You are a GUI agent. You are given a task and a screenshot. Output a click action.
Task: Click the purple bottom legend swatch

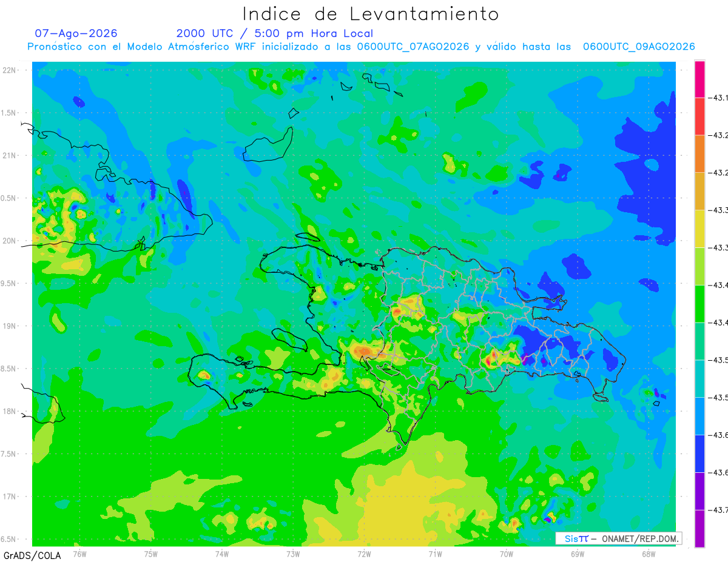pos(699,529)
